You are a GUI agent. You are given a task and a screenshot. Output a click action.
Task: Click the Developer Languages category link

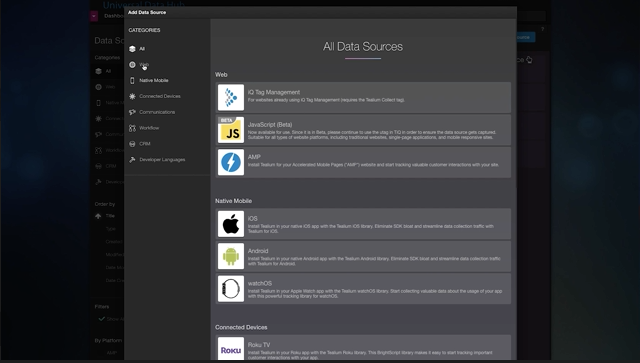coord(162,160)
